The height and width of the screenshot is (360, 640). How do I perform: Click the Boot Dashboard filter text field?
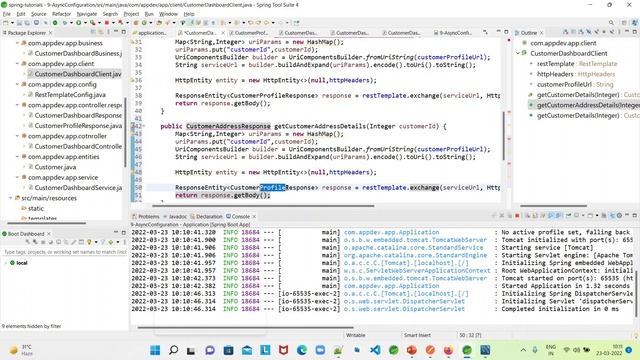[x=64, y=252]
